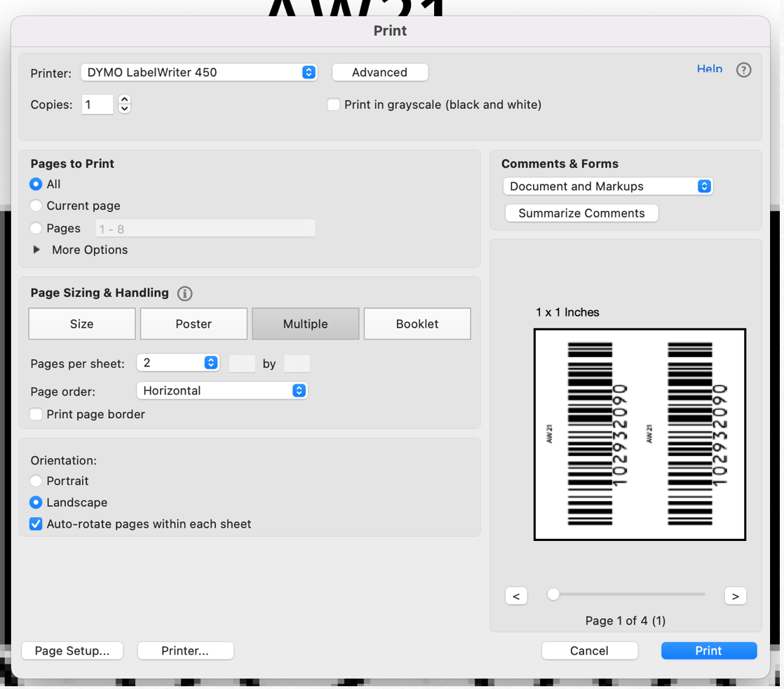Go to next preview page

735,596
